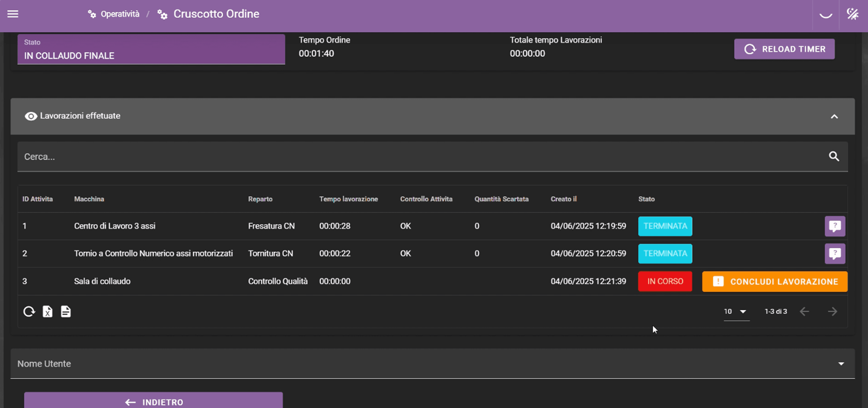This screenshot has width=868, height=408.
Task: Open the Nome Utente dropdown
Action: [x=841, y=364]
